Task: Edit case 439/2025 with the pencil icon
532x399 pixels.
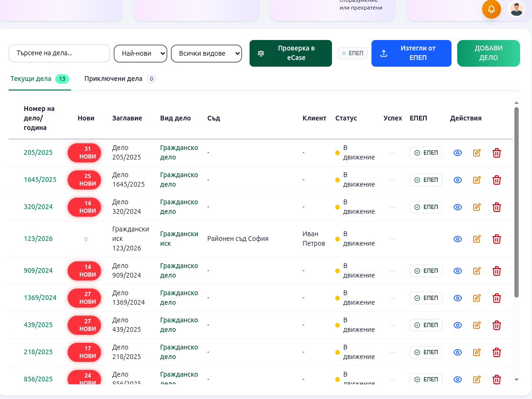Action: click(x=477, y=325)
